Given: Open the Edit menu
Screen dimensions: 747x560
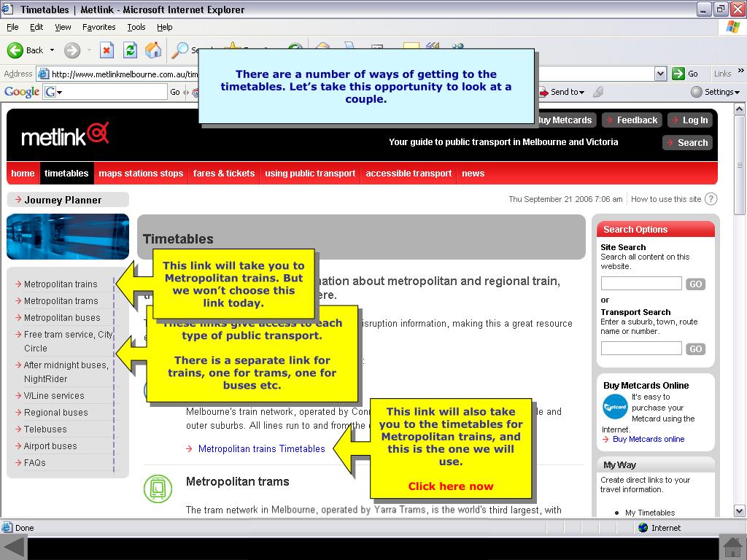Looking at the screenshot, I should (36, 27).
